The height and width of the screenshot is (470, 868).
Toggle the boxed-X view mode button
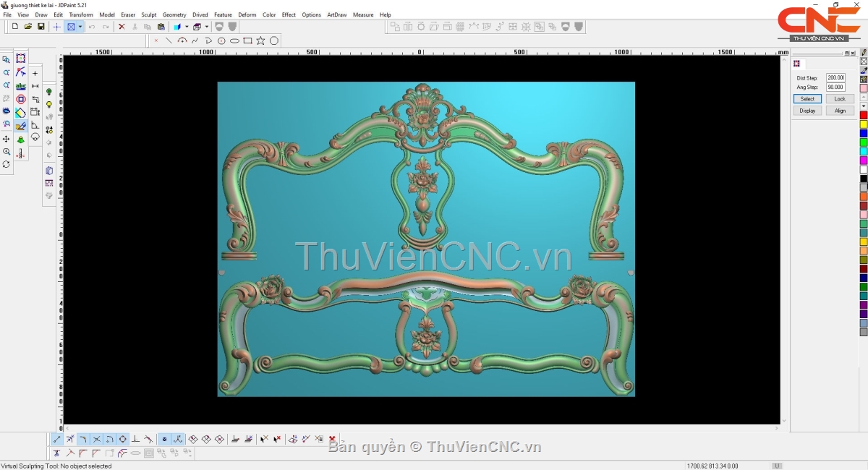pyautogui.click(x=71, y=27)
